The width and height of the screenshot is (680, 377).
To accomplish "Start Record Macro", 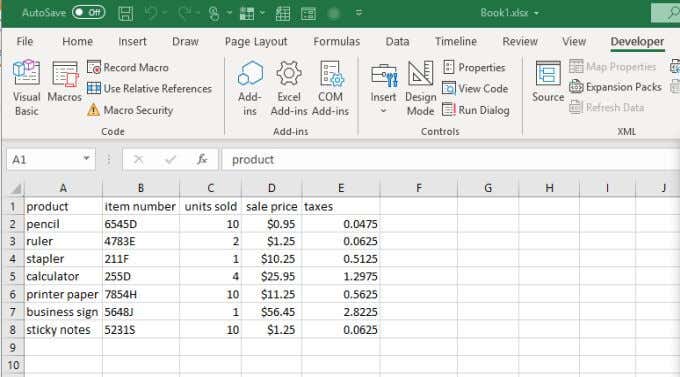I will pyautogui.click(x=128, y=67).
